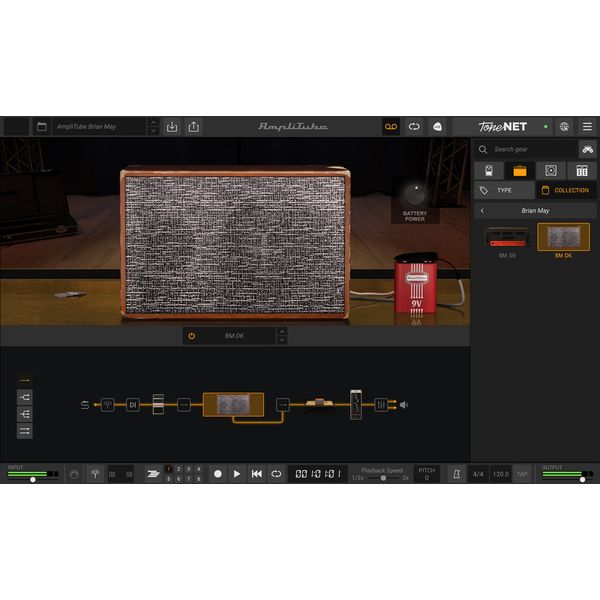Click the time position display

click(x=318, y=474)
